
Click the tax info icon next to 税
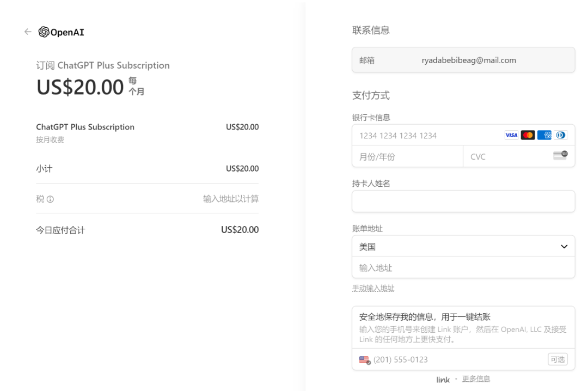[51, 199]
